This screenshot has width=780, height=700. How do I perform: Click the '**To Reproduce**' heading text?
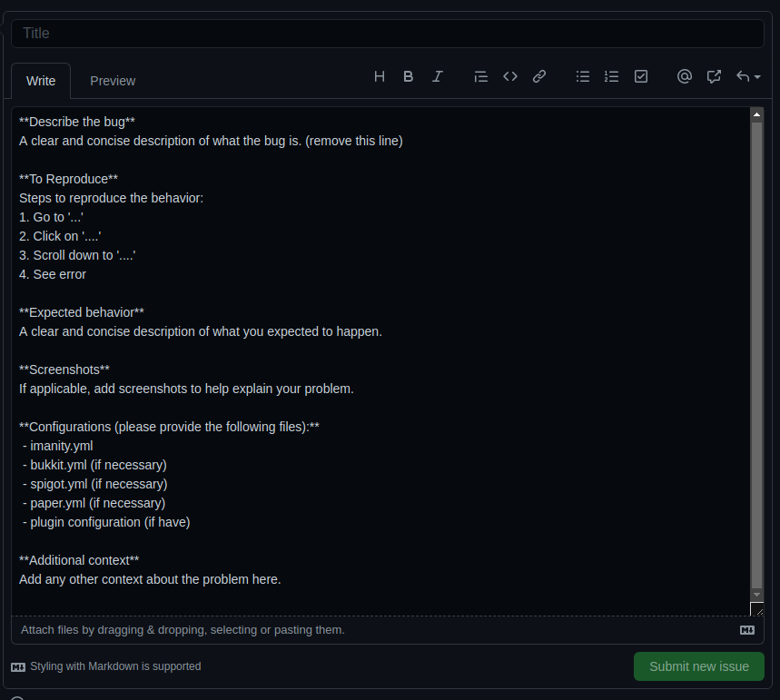click(69, 179)
